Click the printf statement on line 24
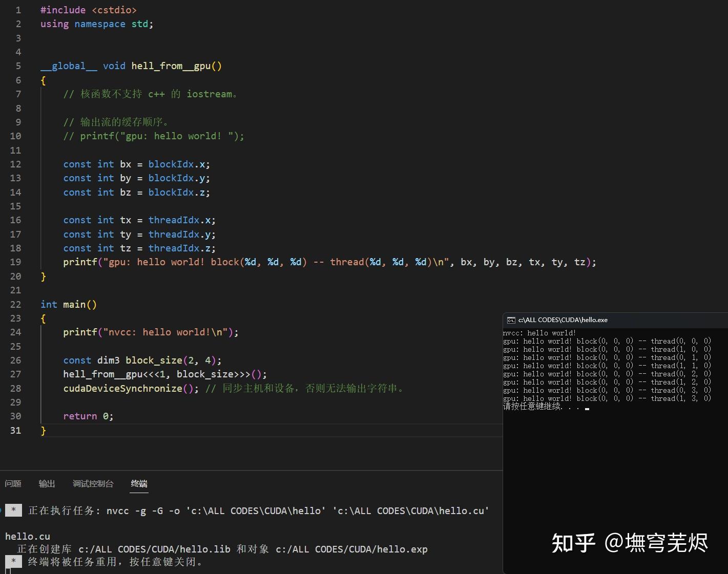Viewport: 728px width, 574px height. (x=149, y=332)
